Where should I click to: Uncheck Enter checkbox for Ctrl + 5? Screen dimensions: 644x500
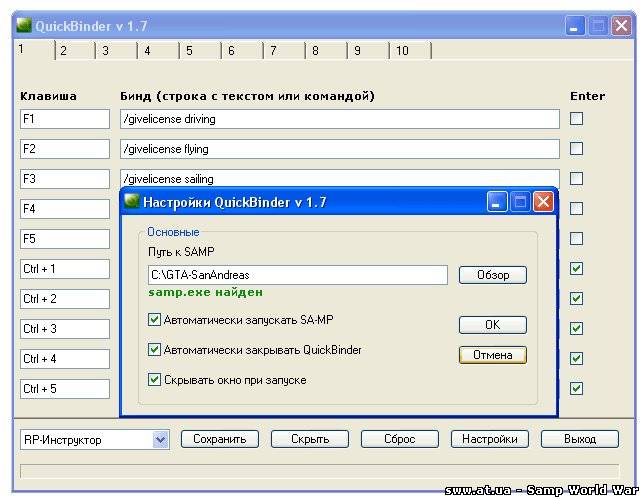coord(576,388)
